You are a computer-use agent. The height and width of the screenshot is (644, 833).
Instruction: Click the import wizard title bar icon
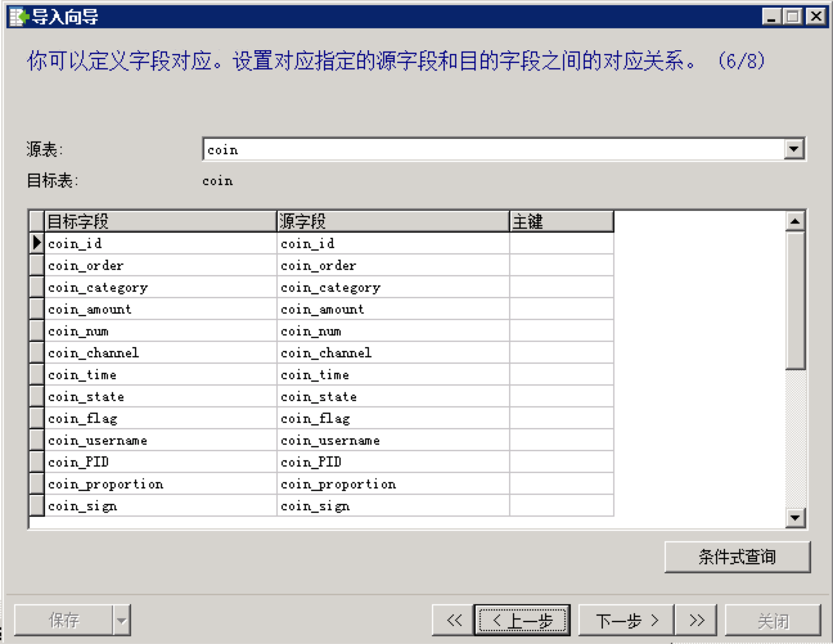[19, 16]
